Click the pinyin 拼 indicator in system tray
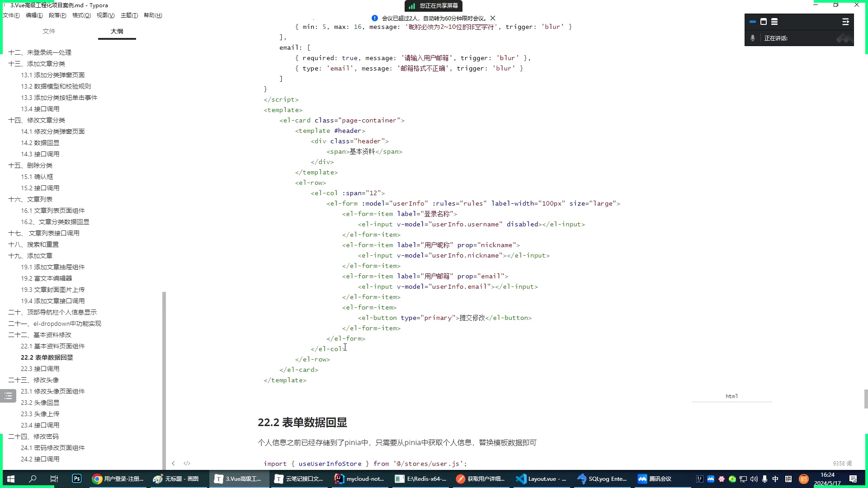The height and width of the screenshot is (488, 868). click(x=788, y=479)
